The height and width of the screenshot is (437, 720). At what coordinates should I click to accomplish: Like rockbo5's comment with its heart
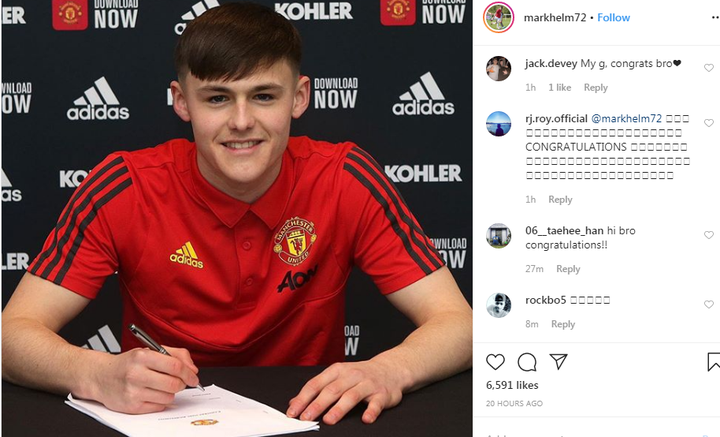pyautogui.click(x=709, y=304)
